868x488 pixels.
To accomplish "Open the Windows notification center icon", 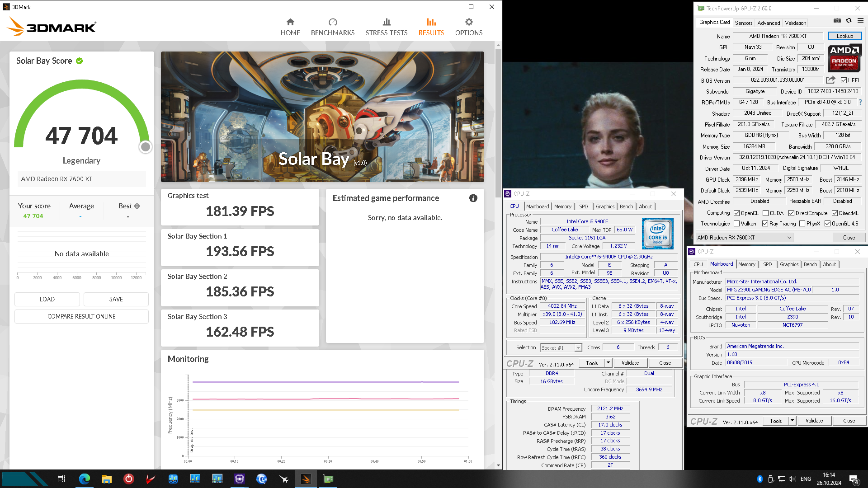I will pos(854,479).
